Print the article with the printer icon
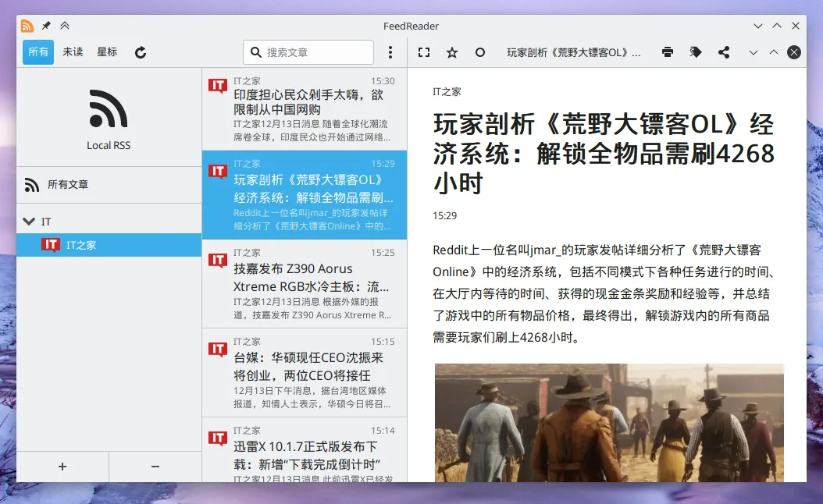 (x=667, y=52)
